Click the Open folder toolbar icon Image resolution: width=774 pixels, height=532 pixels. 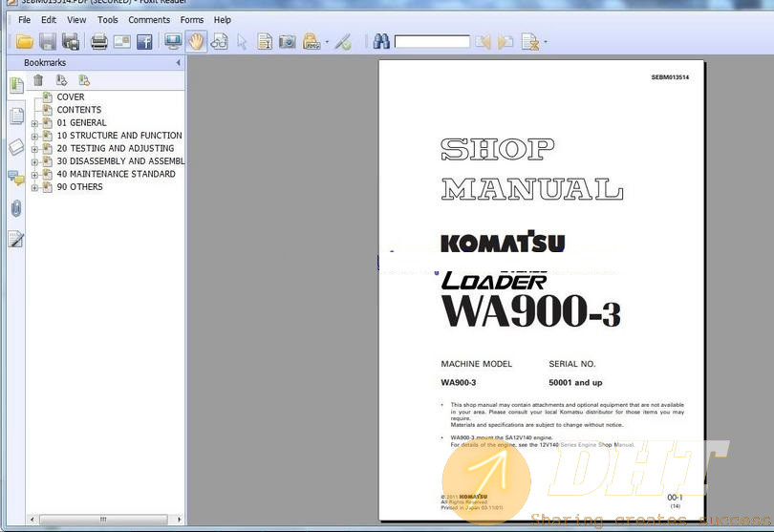(x=24, y=42)
